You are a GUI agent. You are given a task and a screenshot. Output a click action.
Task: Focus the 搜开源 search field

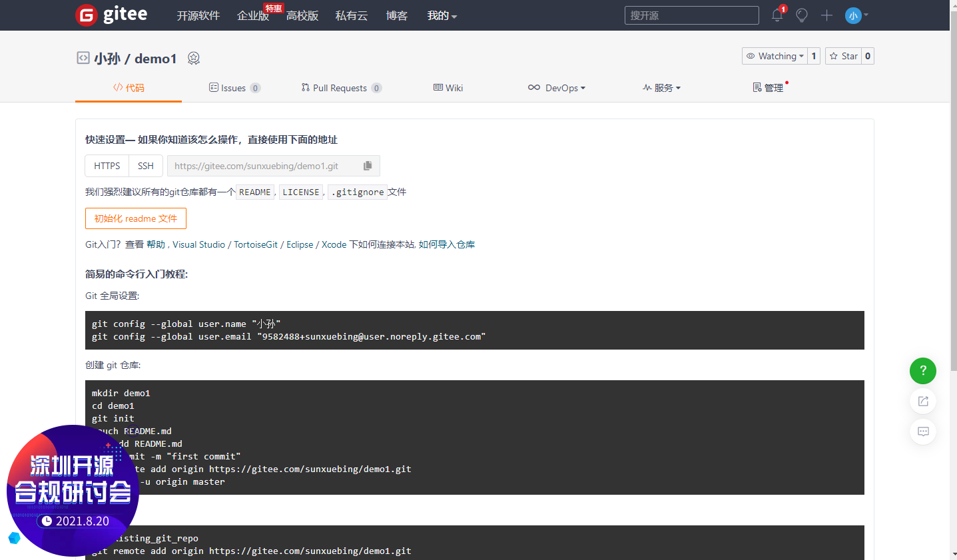point(691,15)
